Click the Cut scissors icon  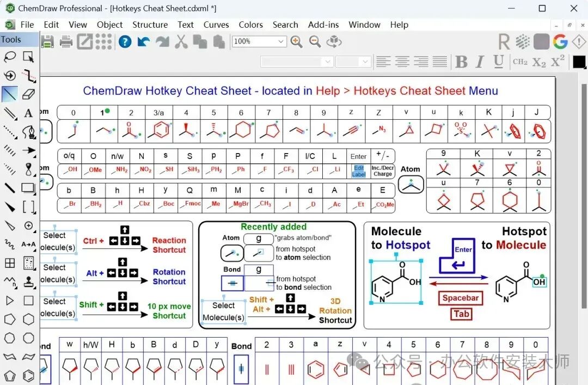181,41
